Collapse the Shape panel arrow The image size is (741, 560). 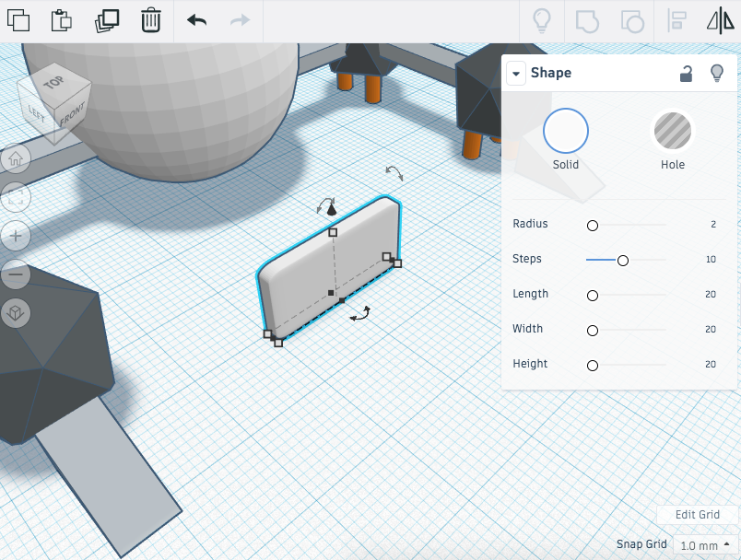pyautogui.click(x=515, y=74)
